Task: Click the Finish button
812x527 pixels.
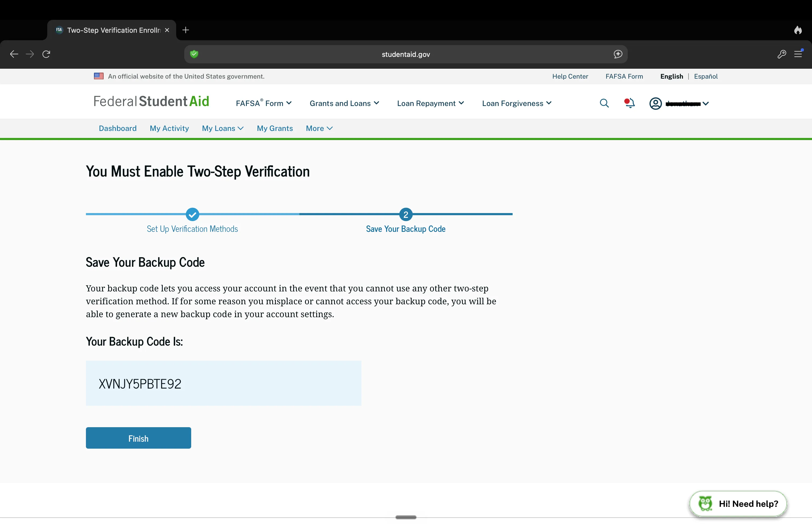Action: 138,438
